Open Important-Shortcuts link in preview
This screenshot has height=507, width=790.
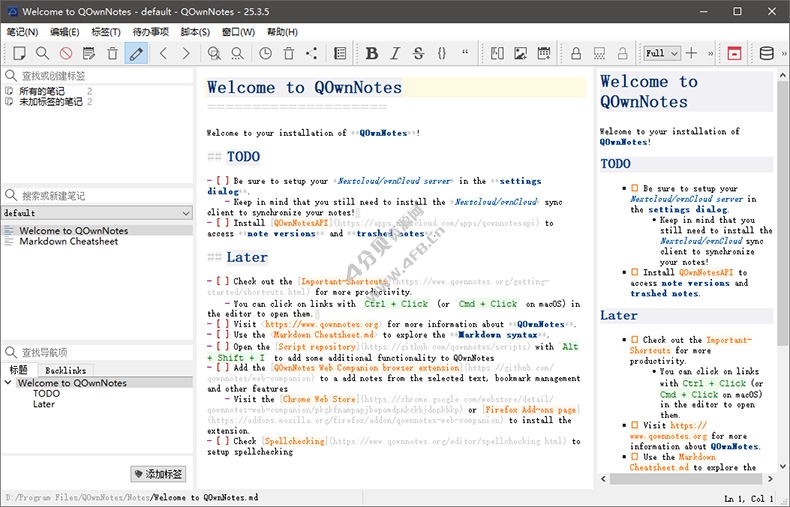pyautogui.click(x=690, y=345)
